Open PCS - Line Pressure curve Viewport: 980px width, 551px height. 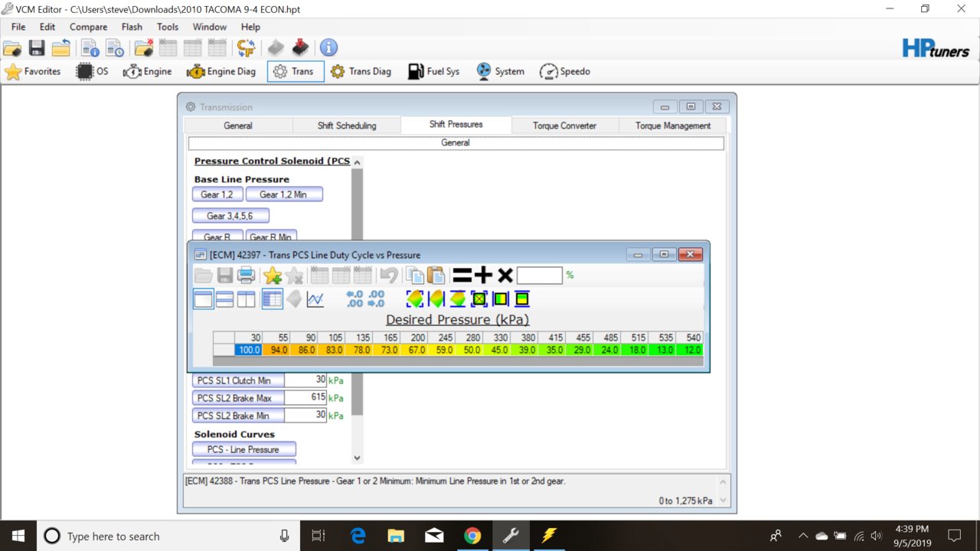tap(243, 449)
